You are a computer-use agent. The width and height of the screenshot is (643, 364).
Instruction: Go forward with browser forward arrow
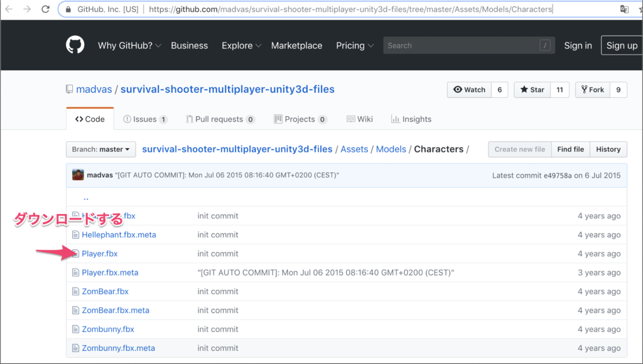[x=27, y=9]
